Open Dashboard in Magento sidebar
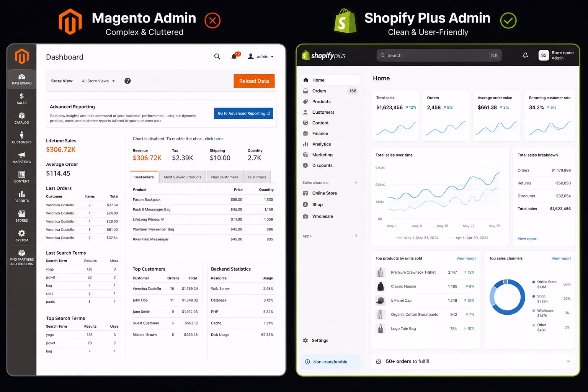The image size is (588, 392). (22, 79)
